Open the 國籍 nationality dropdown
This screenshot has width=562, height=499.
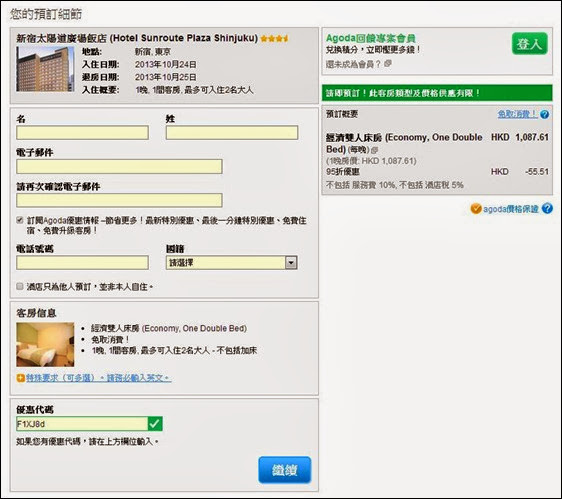232,263
